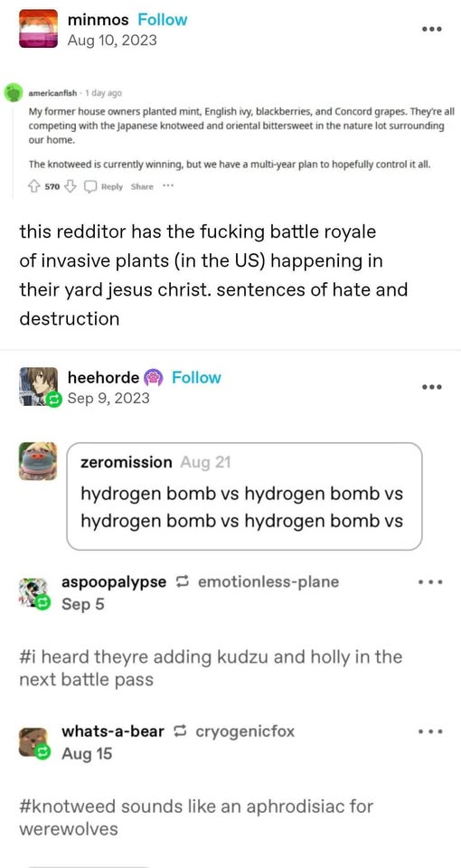This screenshot has height=868, width=461.
Task: Follow the heehorde blog
Action: (x=196, y=378)
